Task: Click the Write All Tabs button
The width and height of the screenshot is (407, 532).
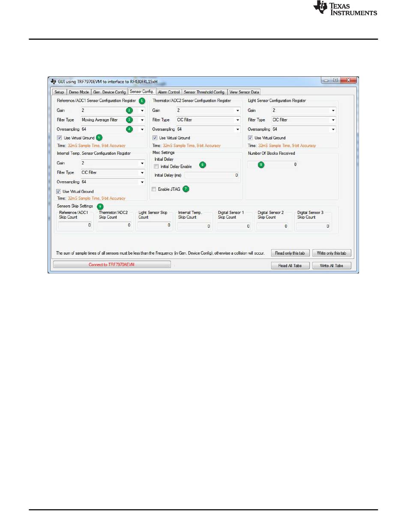Action: coord(332,266)
